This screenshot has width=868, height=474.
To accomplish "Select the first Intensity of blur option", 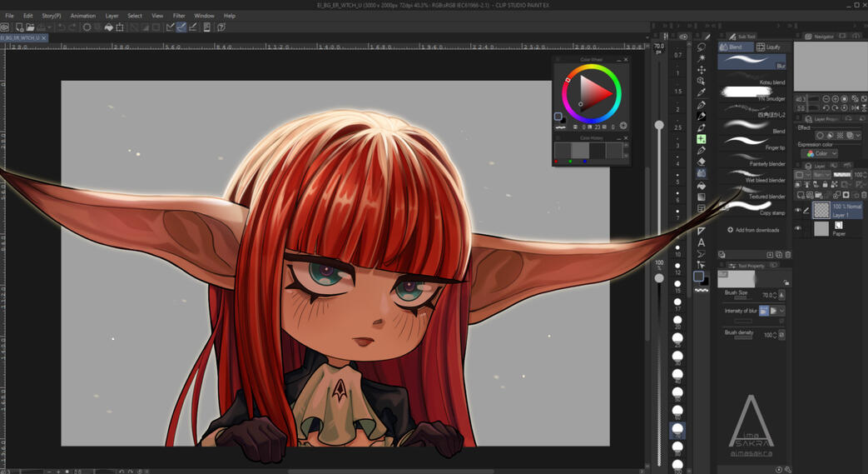I will pos(764,311).
